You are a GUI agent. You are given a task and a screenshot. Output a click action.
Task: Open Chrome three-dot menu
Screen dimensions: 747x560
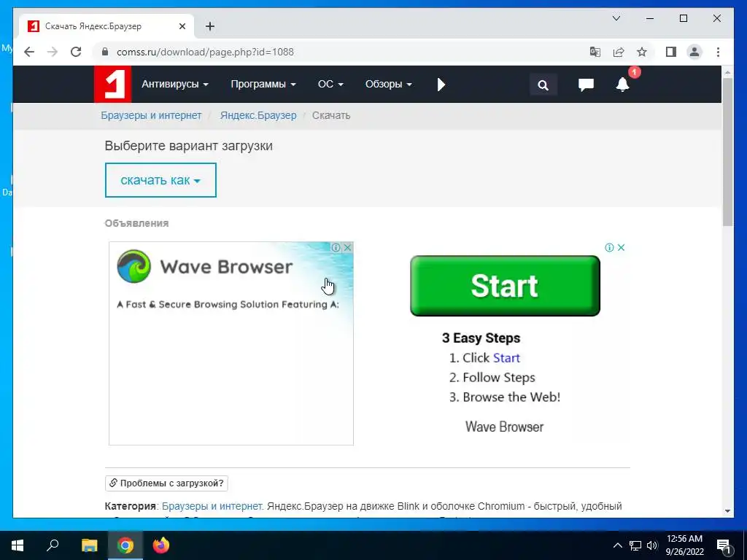coord(718,52)
